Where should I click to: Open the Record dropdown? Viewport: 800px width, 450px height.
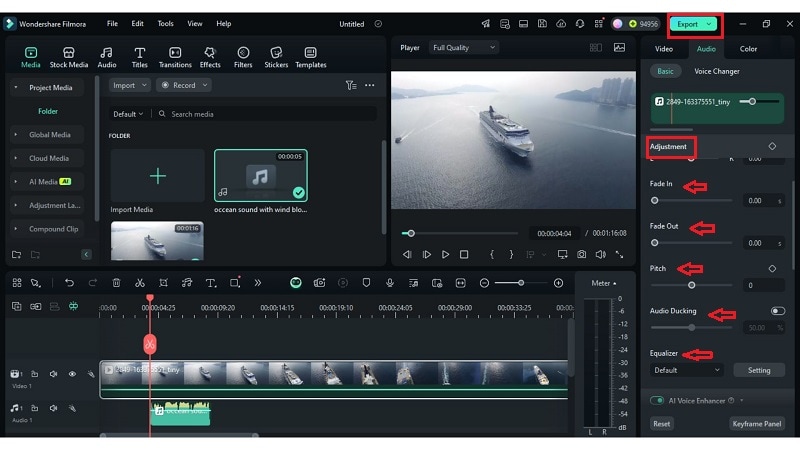click(184, 85)
